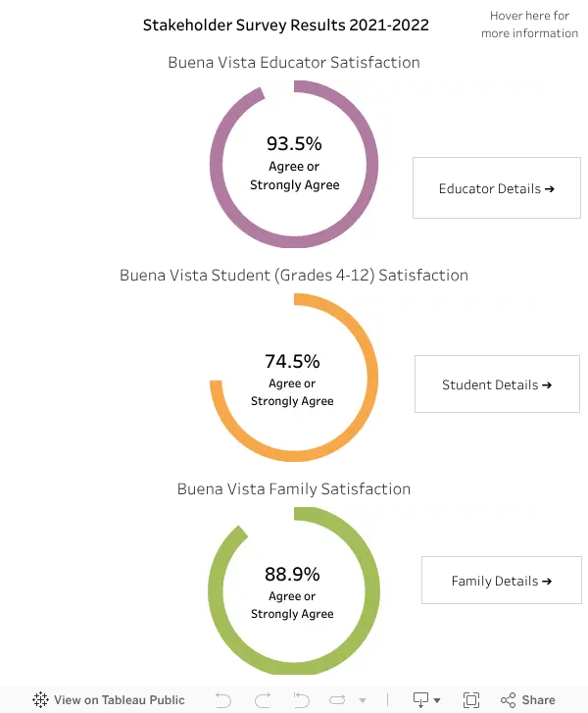The image size is (588, 713).
Task: Click the Revert icon in toolbar
Action: 301,700
